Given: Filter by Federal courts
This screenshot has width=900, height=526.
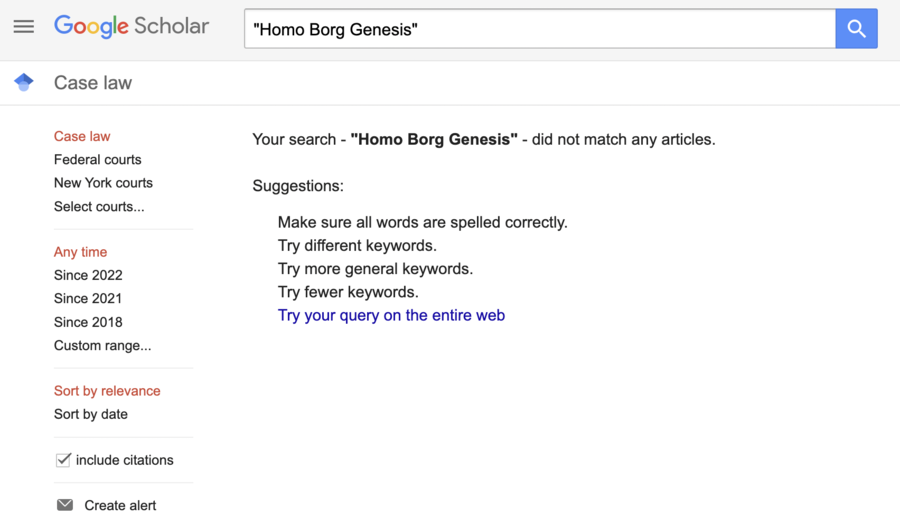Looking at the screenshot, I should (98, 160).
